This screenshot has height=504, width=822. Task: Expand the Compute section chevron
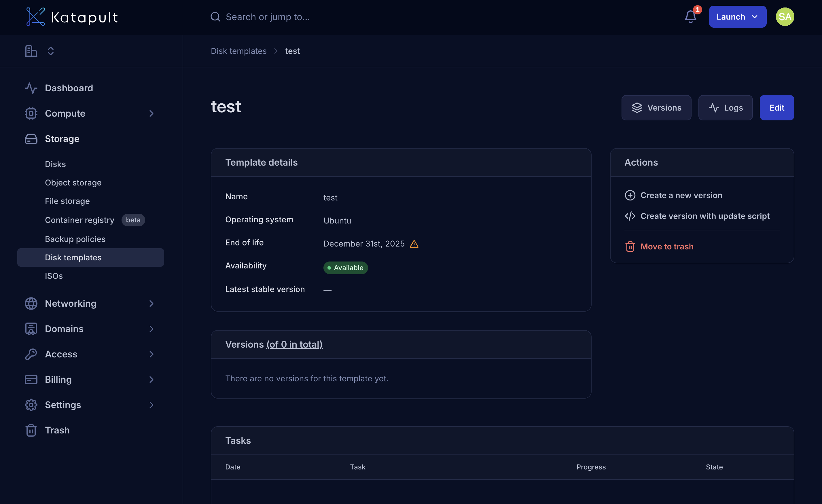pyautogui.click(x=151, y=113)
